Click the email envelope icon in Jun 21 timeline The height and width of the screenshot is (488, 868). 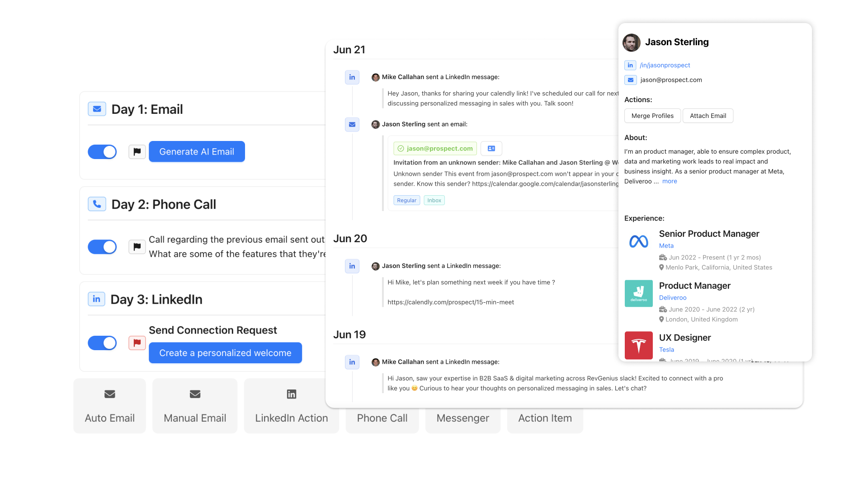click(352, 124)
